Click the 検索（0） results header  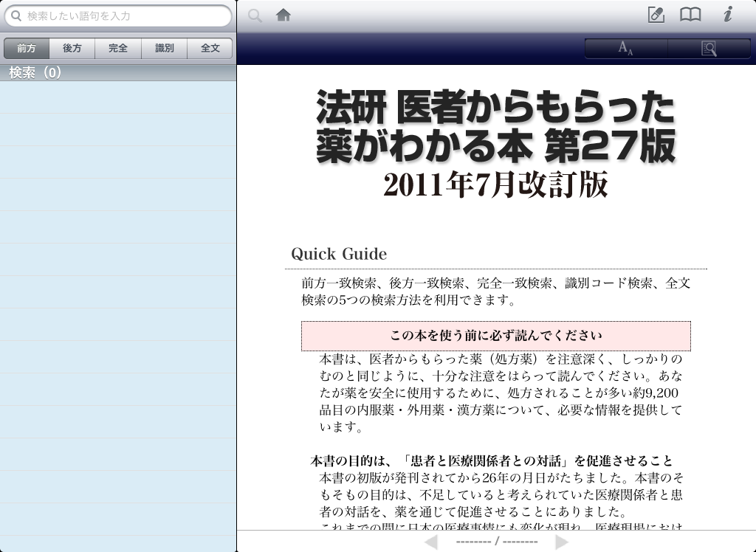(35, 72)
